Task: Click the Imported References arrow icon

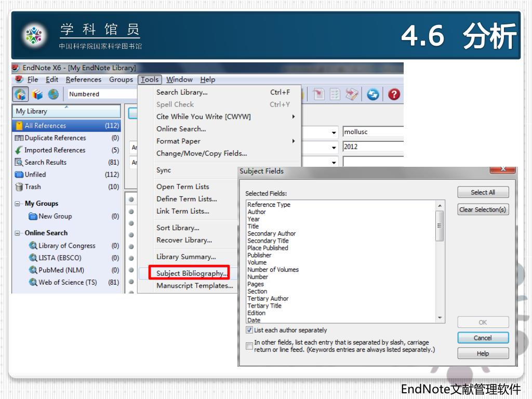Action: click(x=19, y=150)
